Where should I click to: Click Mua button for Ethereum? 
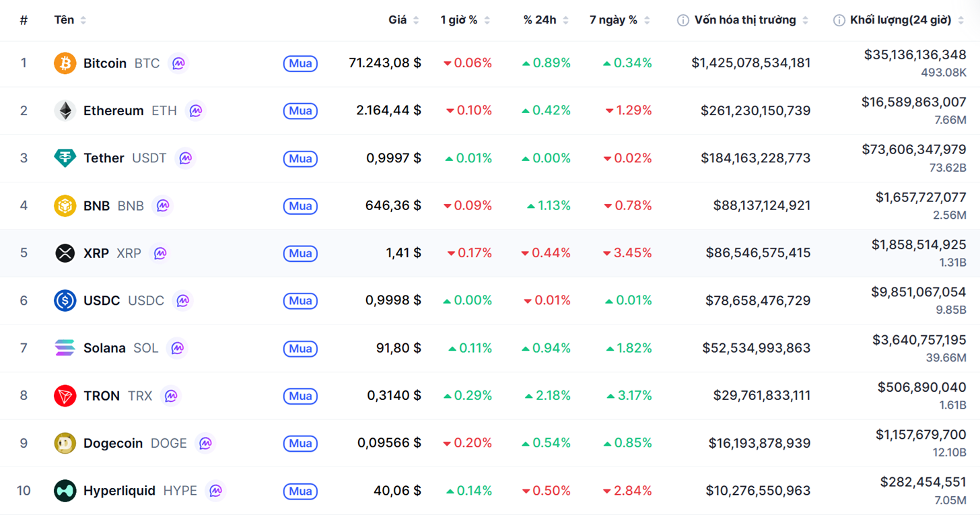point(300,111)
